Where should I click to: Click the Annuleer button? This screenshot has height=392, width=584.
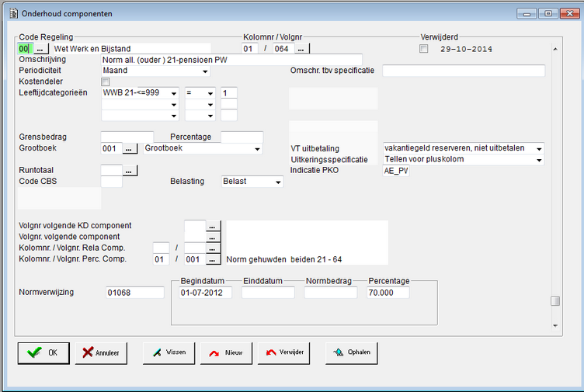pos(101,352)
